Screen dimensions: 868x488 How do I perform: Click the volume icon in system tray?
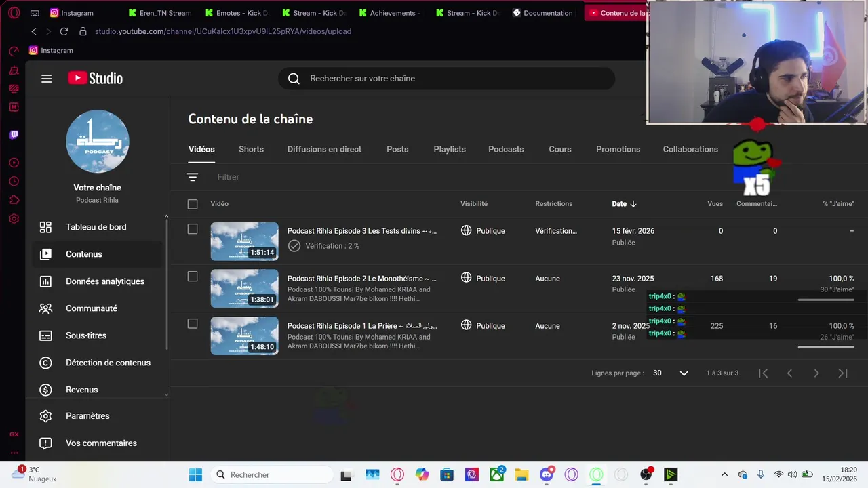(x=792, y=474)
